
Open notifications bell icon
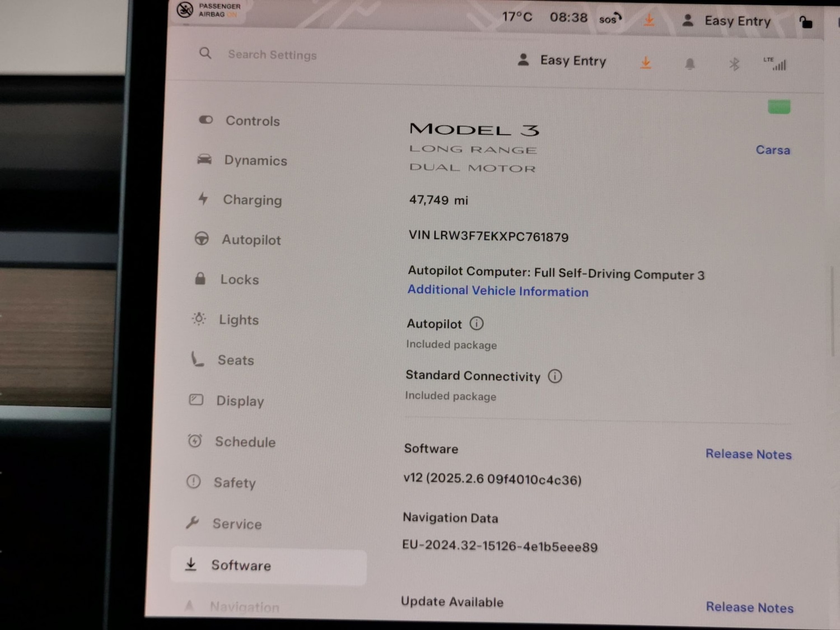coord(690,64)
